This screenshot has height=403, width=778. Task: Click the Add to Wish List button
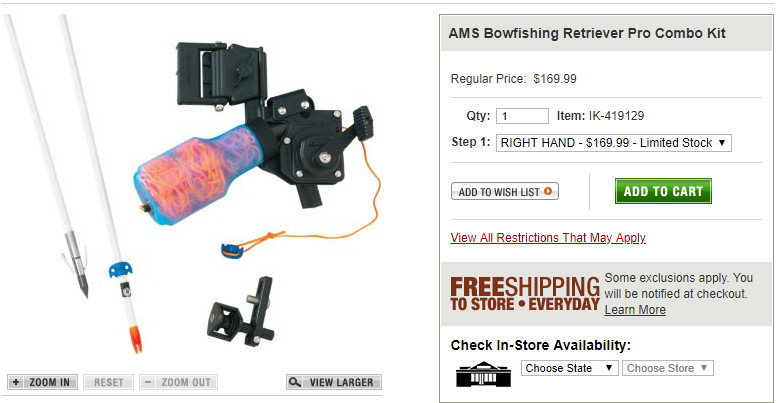click(x=505, y=191)
